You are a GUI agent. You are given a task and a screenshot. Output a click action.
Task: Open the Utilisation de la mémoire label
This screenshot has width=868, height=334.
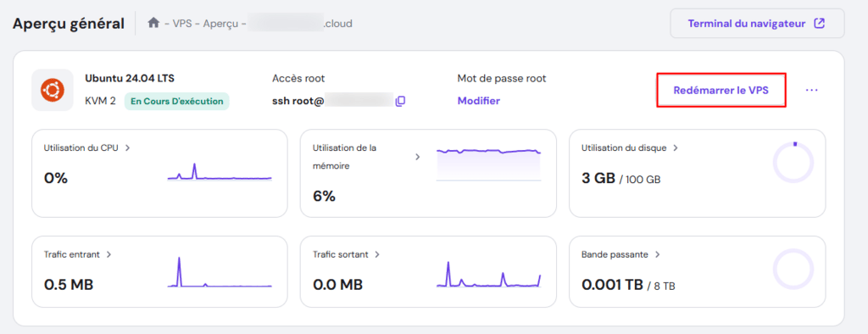pos(344,157)
